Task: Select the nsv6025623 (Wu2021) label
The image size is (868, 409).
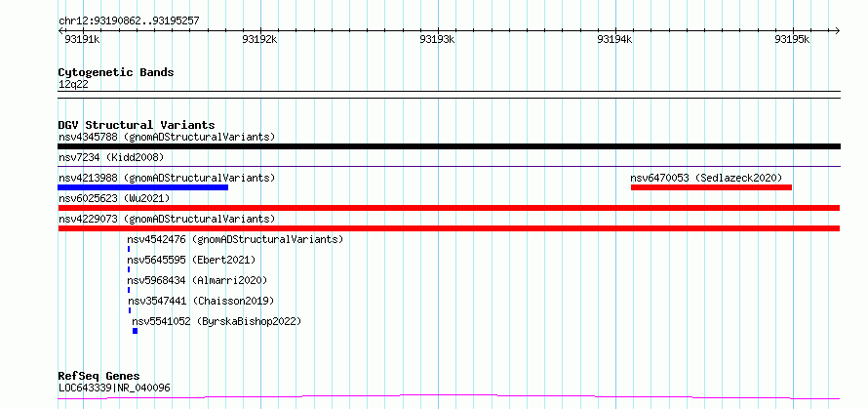Action: coord(114,198)
